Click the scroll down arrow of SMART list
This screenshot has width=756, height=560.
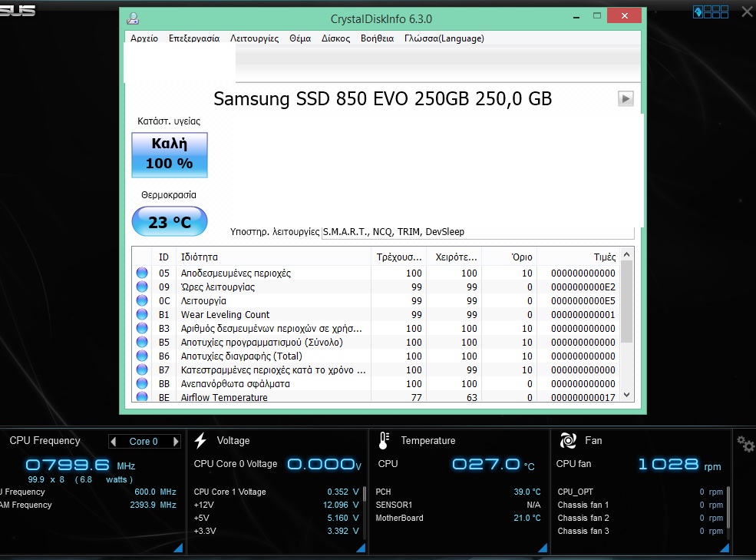click(x=627, y=395)
